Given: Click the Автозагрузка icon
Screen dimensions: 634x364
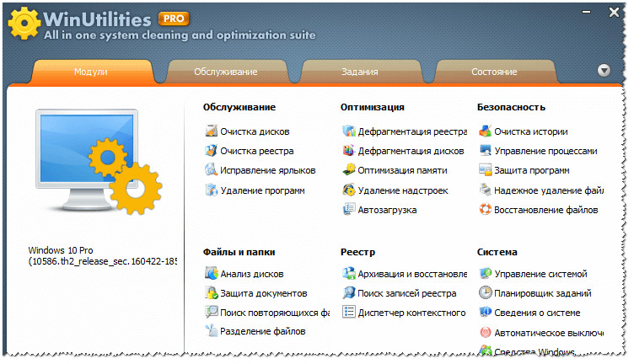Looking at the screenshot, I should pos(348,209).
